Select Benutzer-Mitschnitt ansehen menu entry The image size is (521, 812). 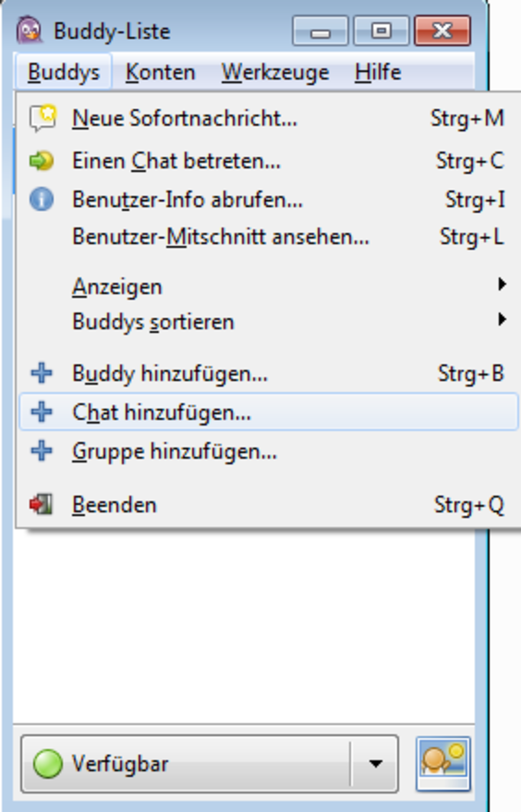click(221, 237)
